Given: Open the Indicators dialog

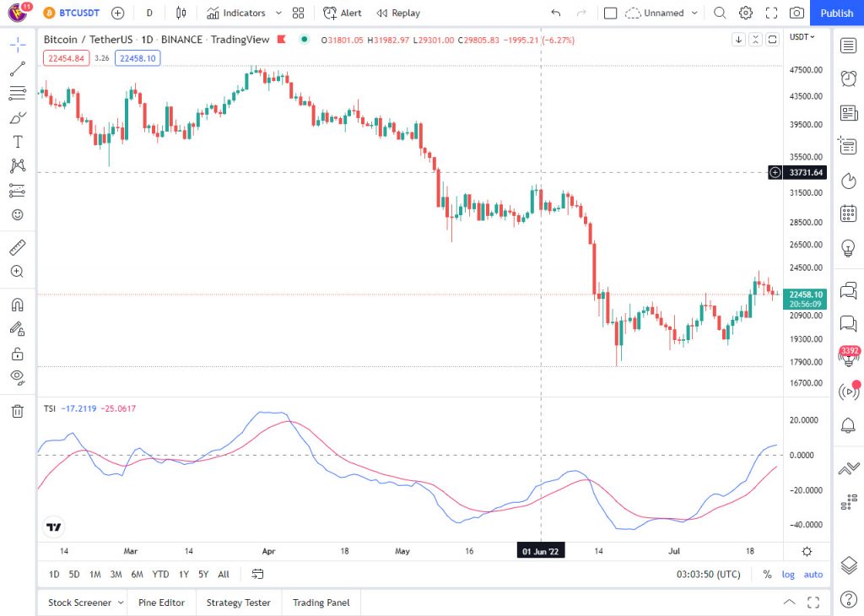Looking at the screenshot, I should [x=236, y=14].
